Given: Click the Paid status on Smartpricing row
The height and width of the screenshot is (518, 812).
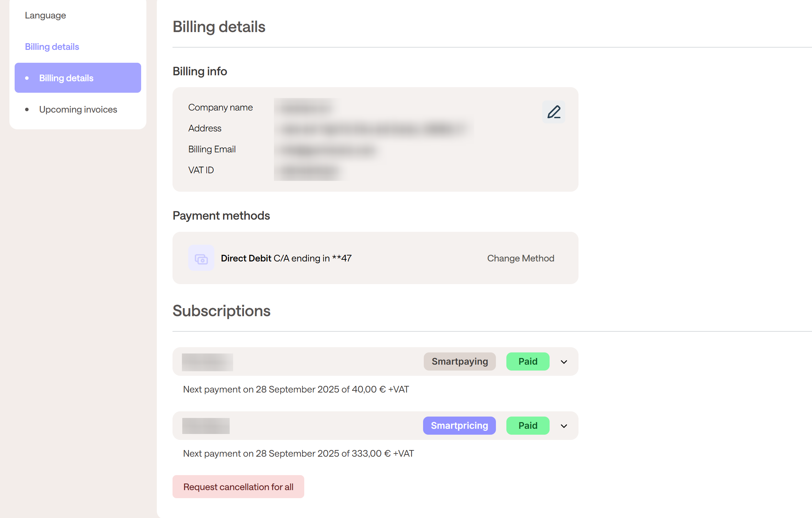Looking at the screenshot, I should 528,426.
